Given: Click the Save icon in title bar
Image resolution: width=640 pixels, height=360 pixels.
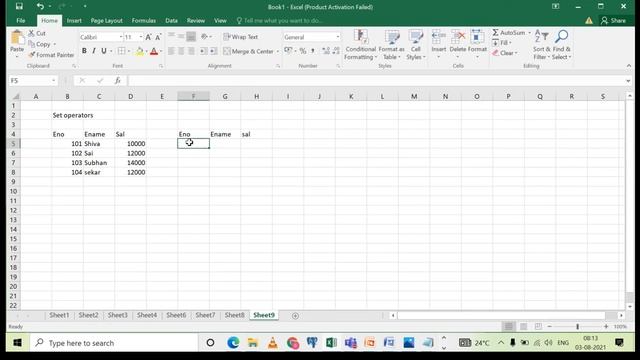Looking at the screenshot, I should [x=19, y=7].
